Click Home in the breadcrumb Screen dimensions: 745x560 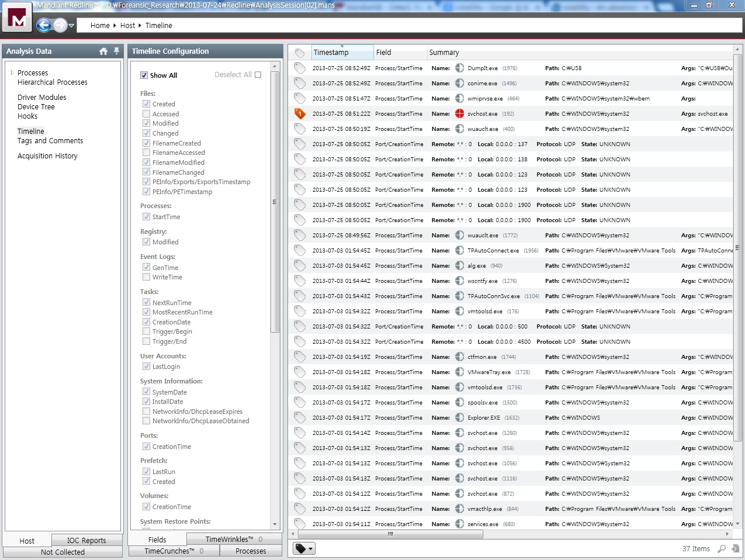click(100, 26)
